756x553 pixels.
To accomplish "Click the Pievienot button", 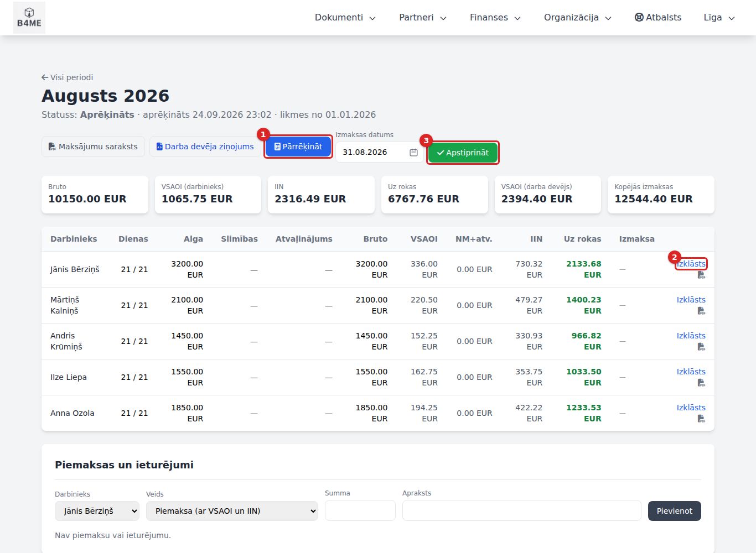I will [x=675, y=511].
